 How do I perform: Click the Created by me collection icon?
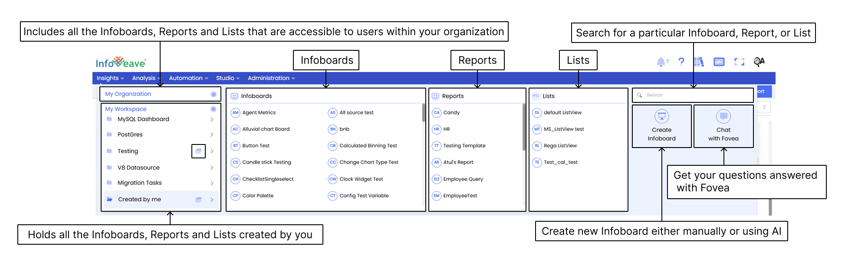tap(198, 200)
